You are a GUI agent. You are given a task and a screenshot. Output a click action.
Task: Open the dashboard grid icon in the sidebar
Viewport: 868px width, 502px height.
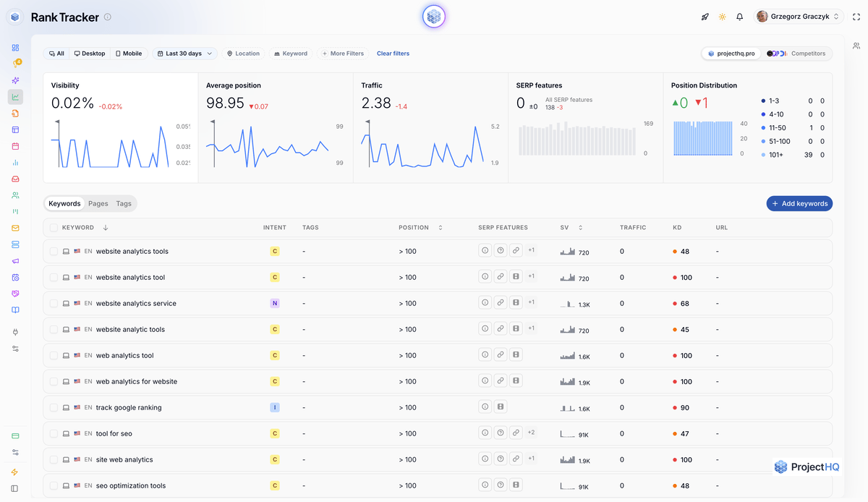tap(15, 48)
